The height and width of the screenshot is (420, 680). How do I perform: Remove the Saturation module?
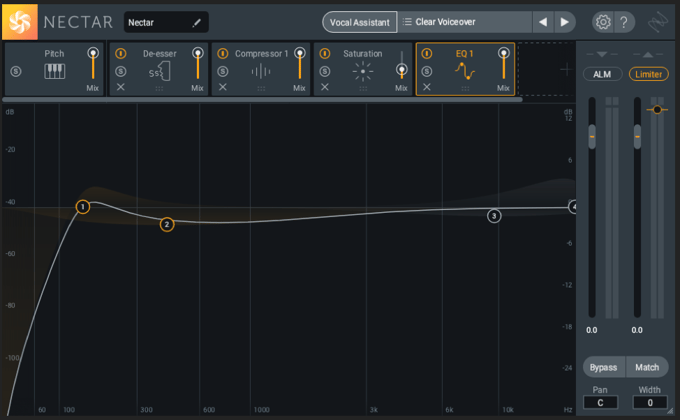(x=325, y=87)
